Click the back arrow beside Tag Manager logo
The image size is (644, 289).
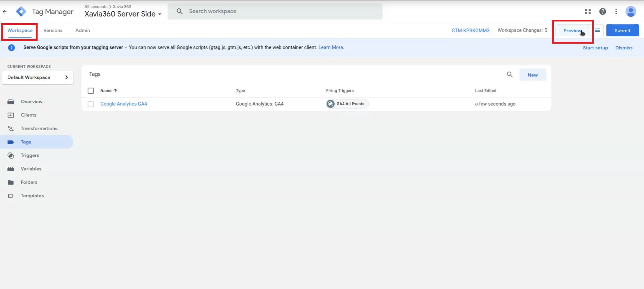[5, 11]
